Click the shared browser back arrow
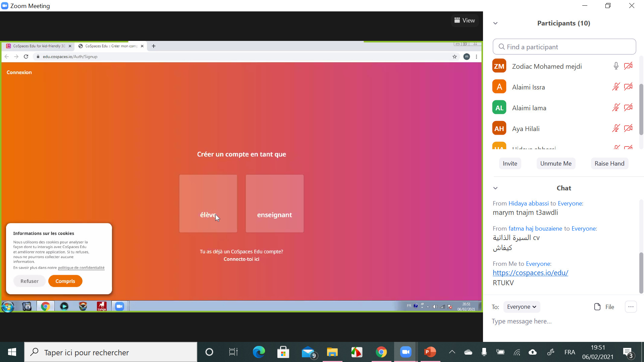Screen dimensions: 644x362 pyautogui.click(x=7, y=57)
